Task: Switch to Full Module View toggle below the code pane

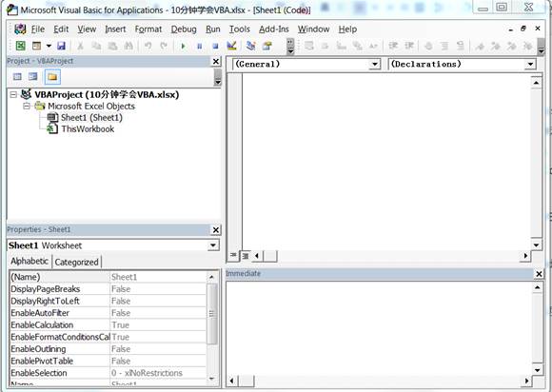Action: (246, 256)
